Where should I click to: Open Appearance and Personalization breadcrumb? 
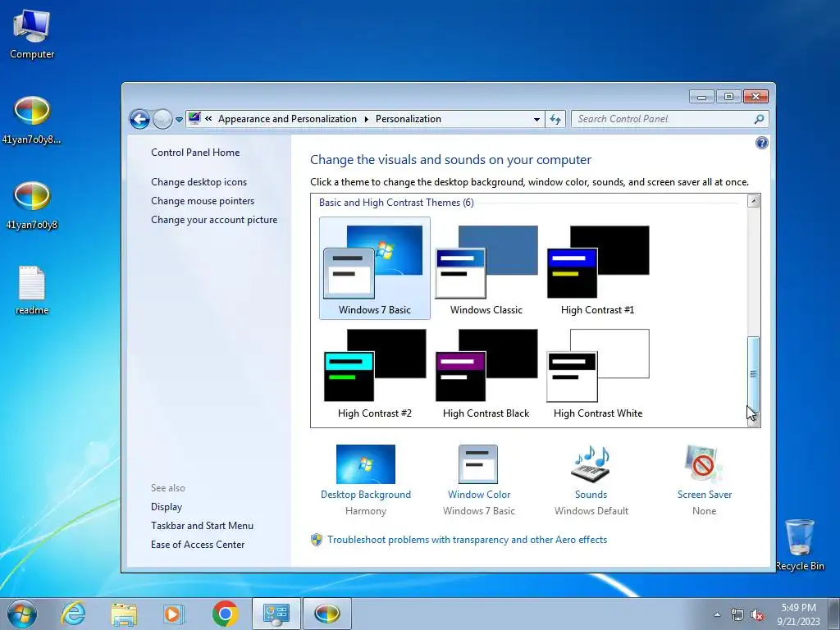pyautogui.click(x=287, y=119)
